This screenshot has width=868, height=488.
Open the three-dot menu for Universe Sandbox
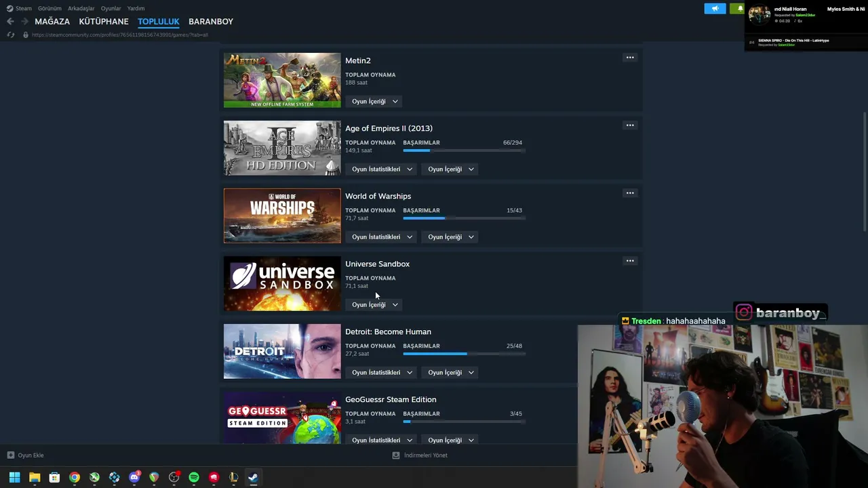630,261
